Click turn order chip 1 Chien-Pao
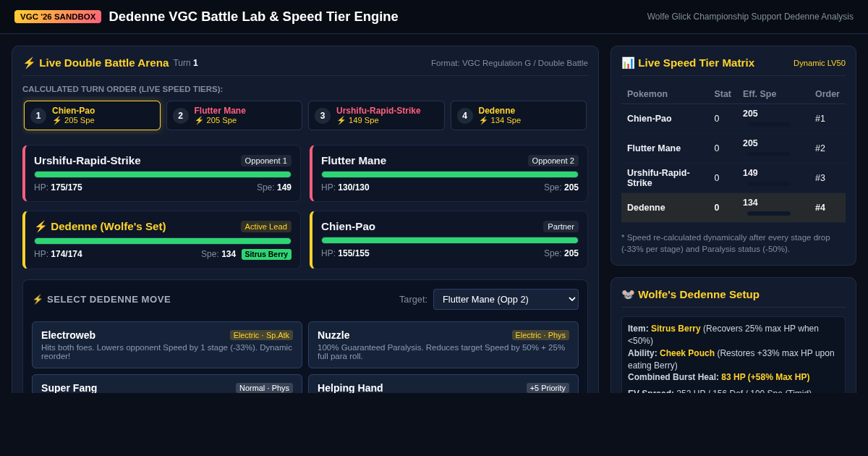This screenshot has height=456, width=868. click(92, 115)
